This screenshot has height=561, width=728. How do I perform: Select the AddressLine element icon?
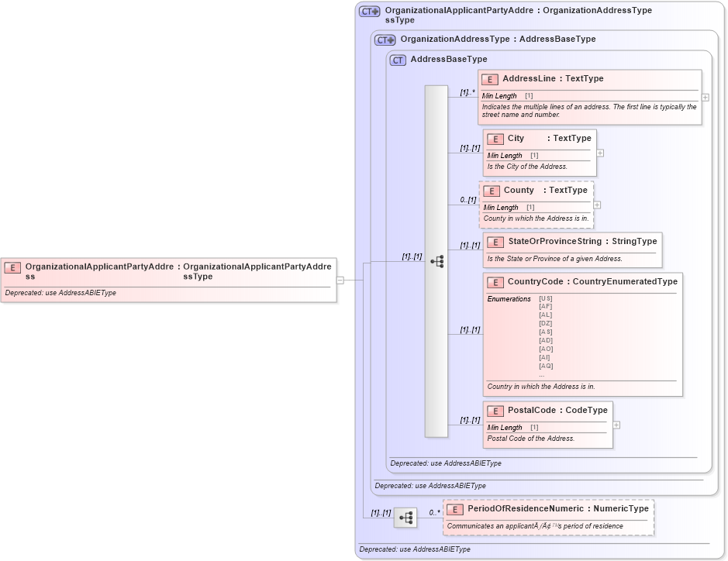pos(490,79)
